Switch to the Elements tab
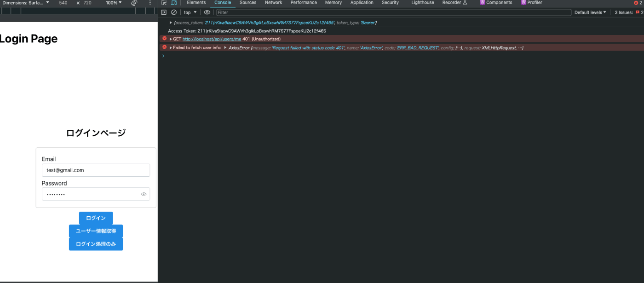 tap(196, 3)
